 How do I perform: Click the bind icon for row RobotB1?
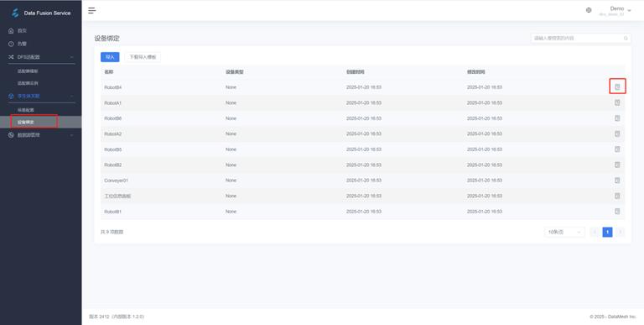[x=617, y=211]
